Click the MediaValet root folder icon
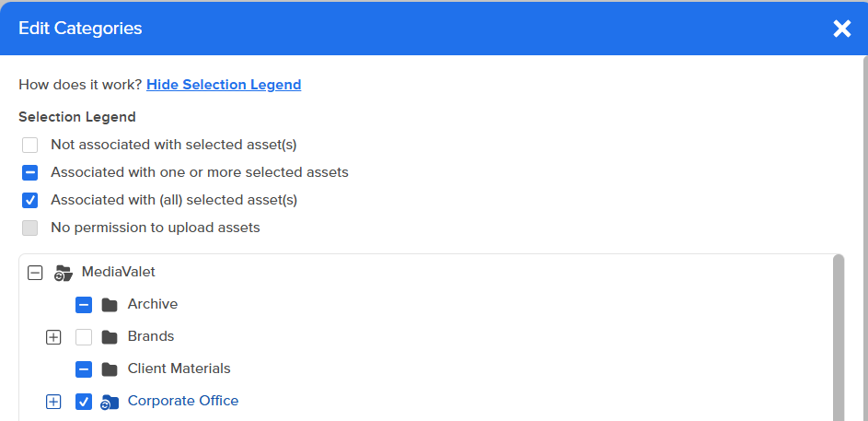Viewport: 868px width, 421px height. coord(64,273)
